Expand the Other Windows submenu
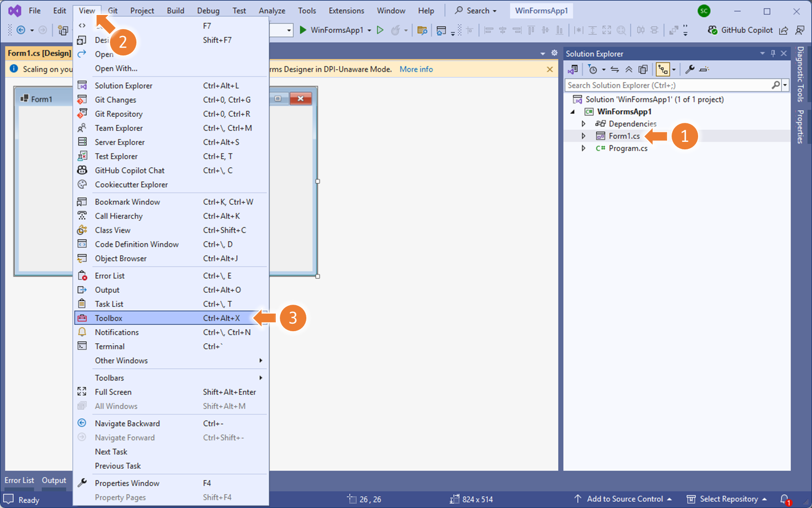Viewport: 812px width, 508px height. pyautogui.click(x=171, y=361)
